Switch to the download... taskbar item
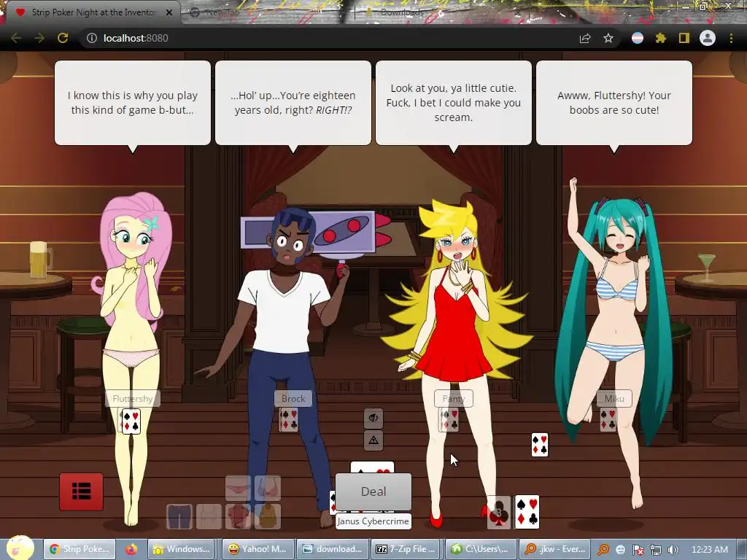This screenshot has width=747, height=560. 333,549
